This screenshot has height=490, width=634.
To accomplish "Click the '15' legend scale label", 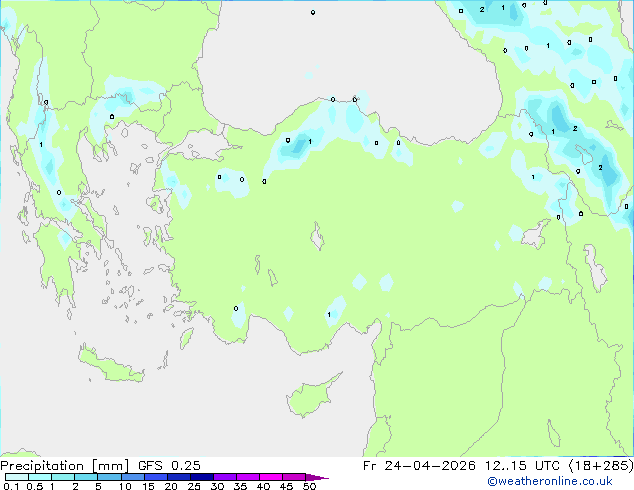I will tap(148, 486).
